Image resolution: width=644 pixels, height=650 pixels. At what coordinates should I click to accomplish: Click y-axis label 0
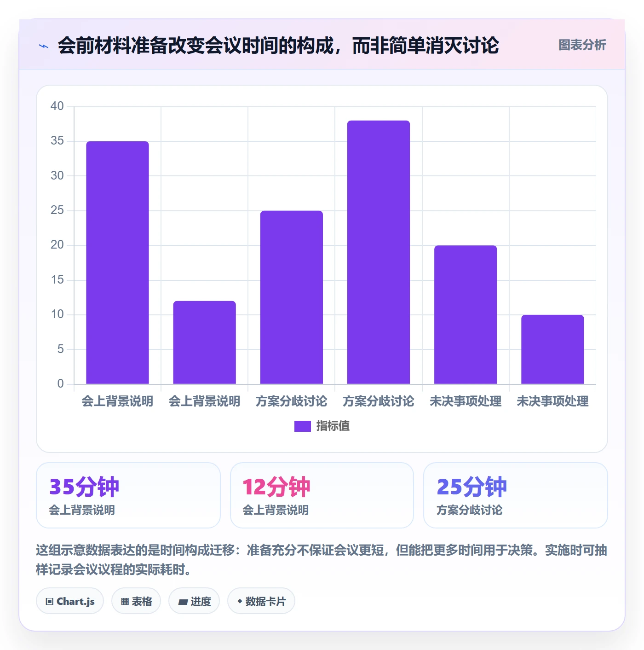(60, 383)
